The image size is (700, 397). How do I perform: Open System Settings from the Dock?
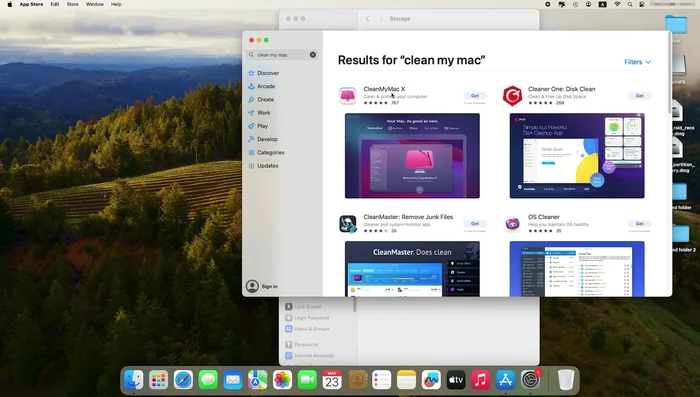click(x=530, y=380)
